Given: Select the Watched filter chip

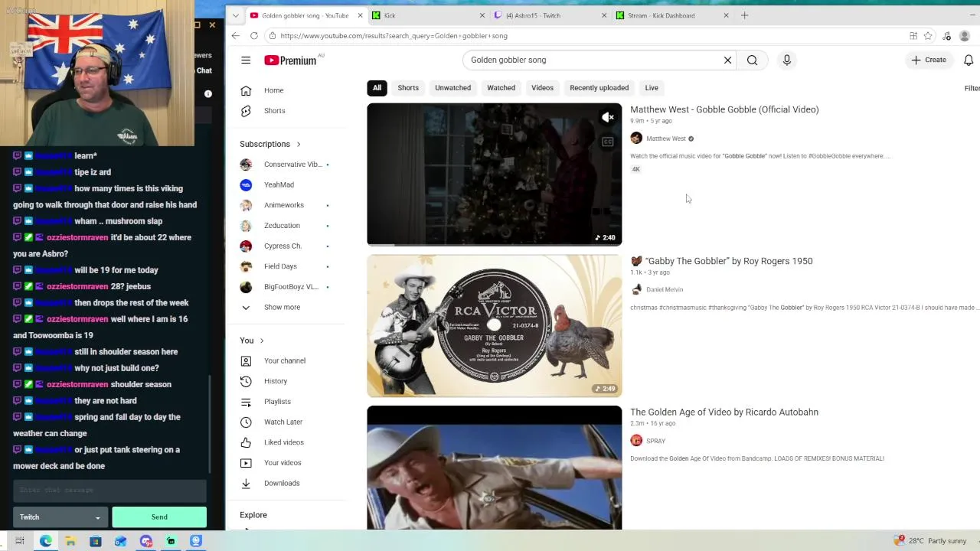Looking at the screenshot, I should coord(501,88).
